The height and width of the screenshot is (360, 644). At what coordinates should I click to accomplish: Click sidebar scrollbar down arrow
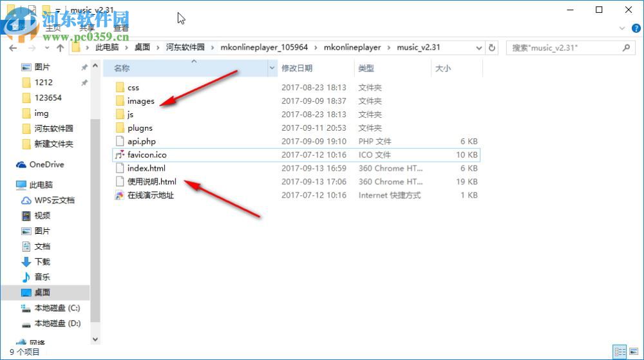95,339
